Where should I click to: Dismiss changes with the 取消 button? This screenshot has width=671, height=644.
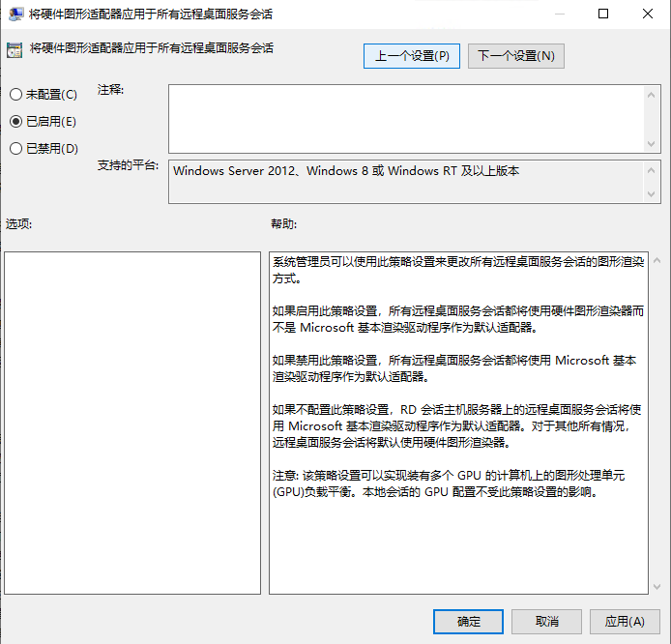point(546,621)
